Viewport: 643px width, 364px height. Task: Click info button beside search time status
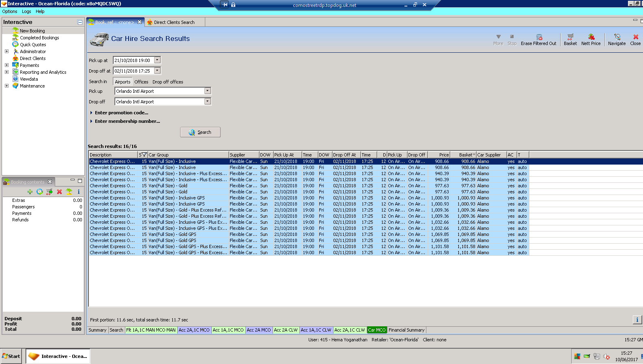click(x=637, y=320)
